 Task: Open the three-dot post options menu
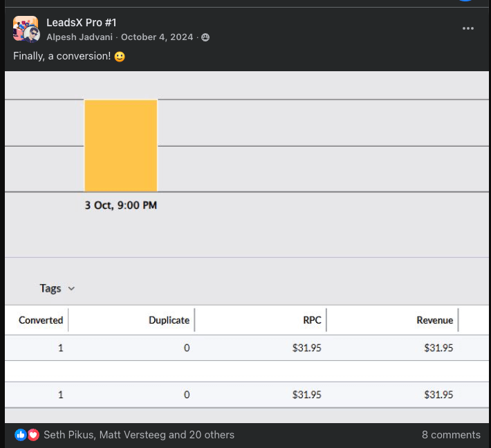(468, 28)
